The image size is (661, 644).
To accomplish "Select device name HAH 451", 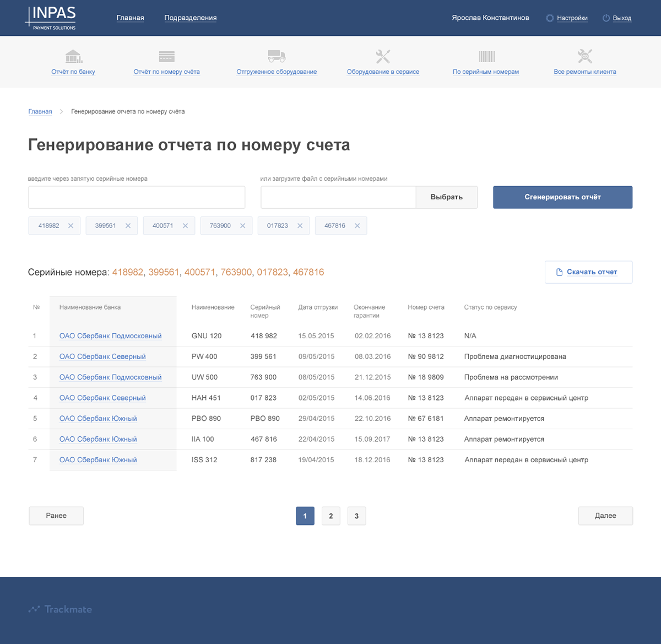I will (x=206, y=398).
